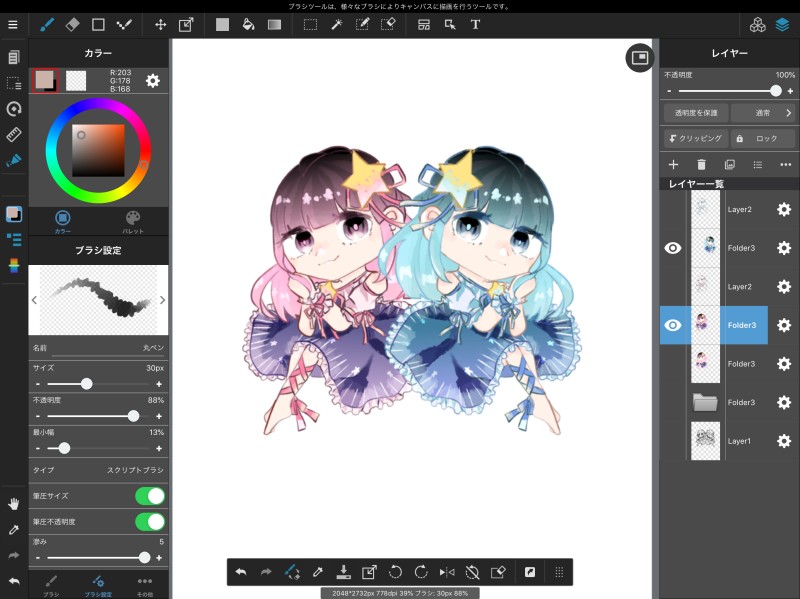Rotate canvas left using bottom toolbar
This screenshot has width=800, height=599.
(x=395, y=572)
